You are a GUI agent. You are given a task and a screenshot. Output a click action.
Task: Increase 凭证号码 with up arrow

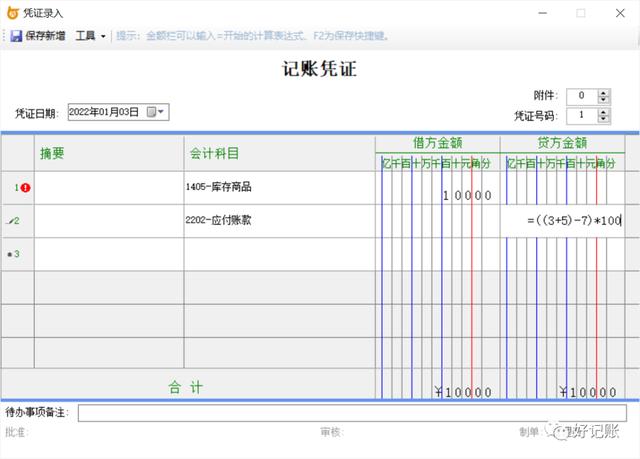[603, 112]
